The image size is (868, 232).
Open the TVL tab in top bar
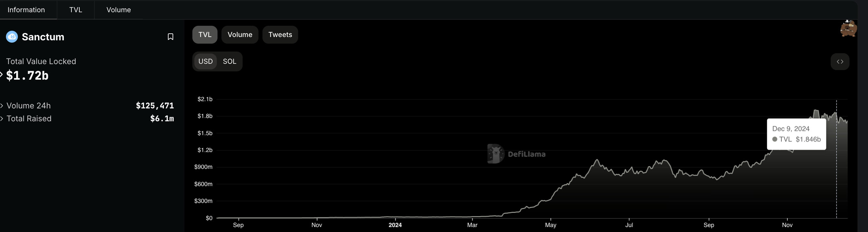point(75,10)
